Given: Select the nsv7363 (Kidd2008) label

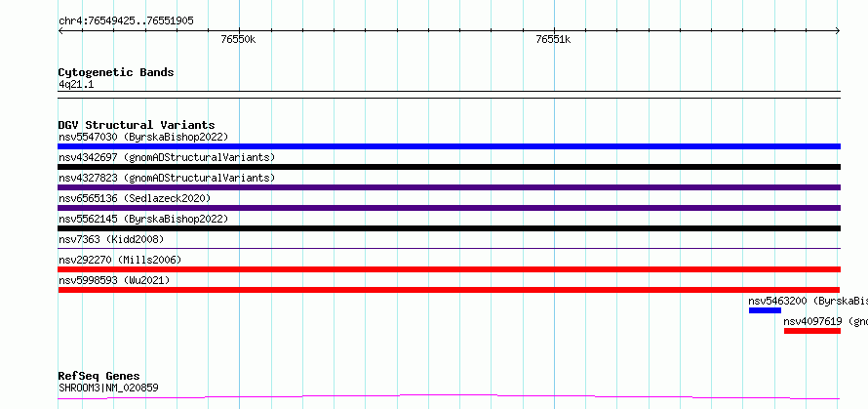Looking at the screenshot, I should (111, 239).
